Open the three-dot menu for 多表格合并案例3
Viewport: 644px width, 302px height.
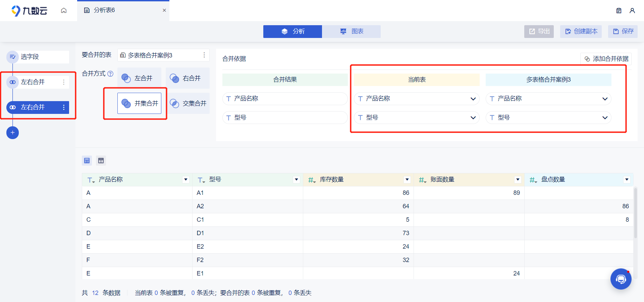tap(204, 55)
